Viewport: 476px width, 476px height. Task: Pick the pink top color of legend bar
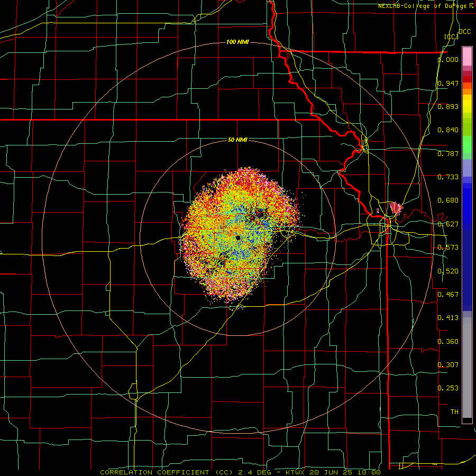(467, 57)
